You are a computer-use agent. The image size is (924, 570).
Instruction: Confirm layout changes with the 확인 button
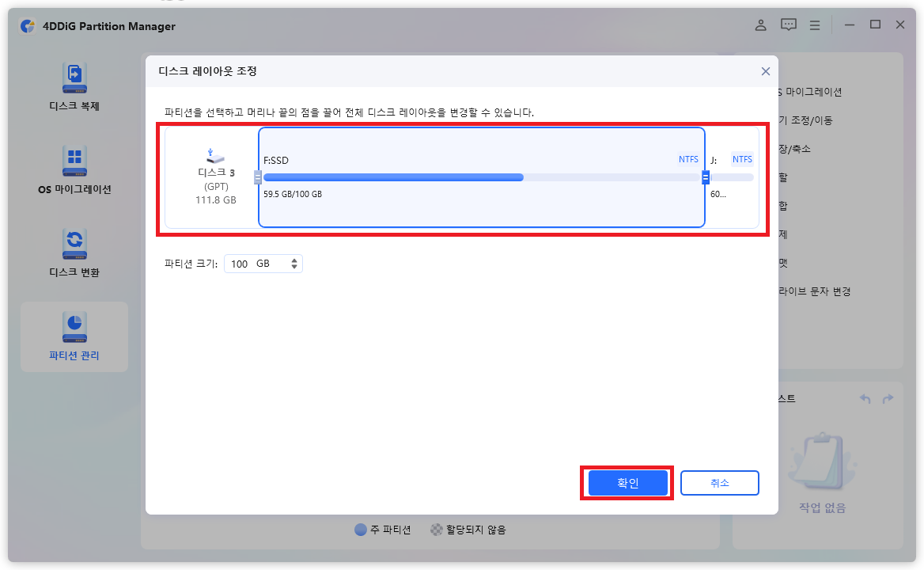click(627, 482)
